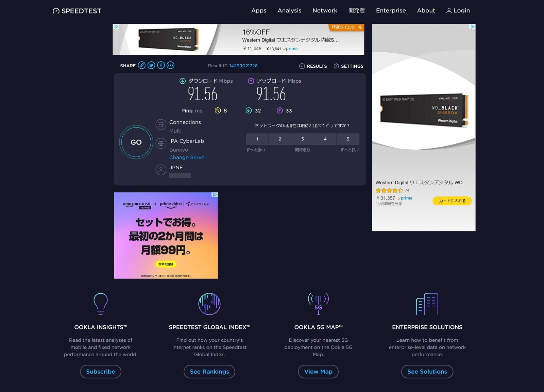The height and width of the screenshot is (392, 544).
Task: Click the View Map button
Action: pos(318,372)
